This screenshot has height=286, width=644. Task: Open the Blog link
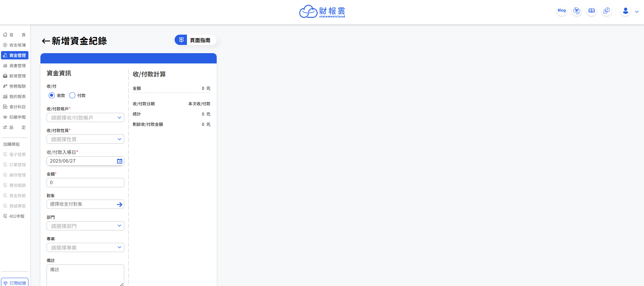561,10
